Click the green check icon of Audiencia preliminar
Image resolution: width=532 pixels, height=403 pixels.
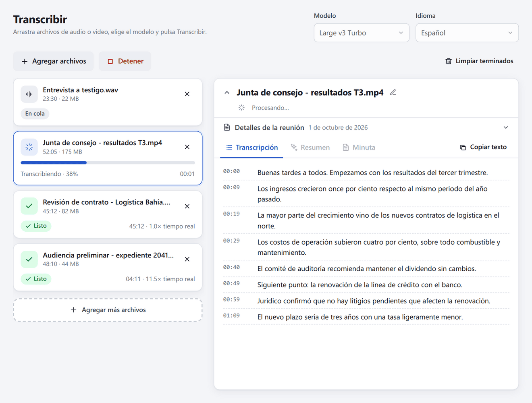(x=29, y=260)
